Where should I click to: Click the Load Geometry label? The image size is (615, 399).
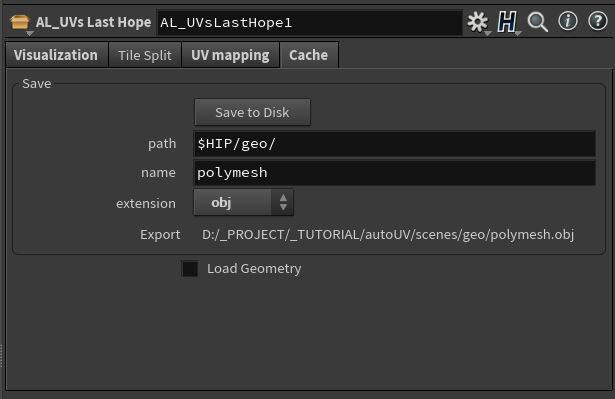254,269
